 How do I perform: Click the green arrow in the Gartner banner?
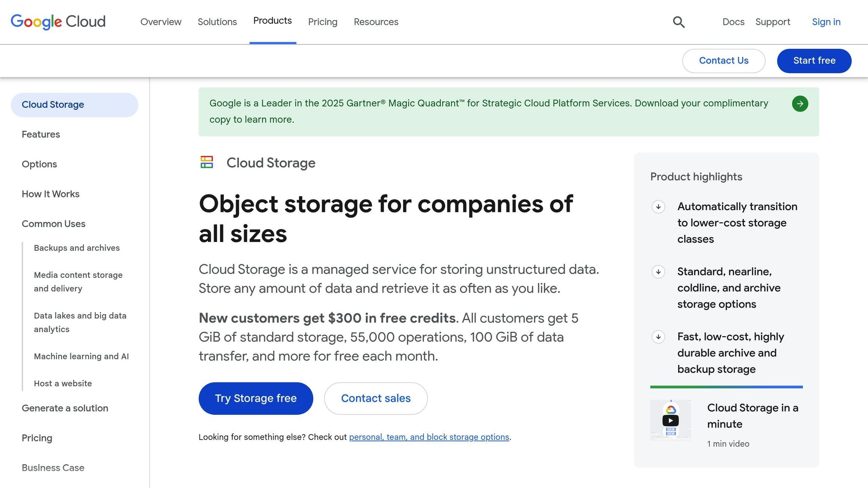tap(800, 104)
